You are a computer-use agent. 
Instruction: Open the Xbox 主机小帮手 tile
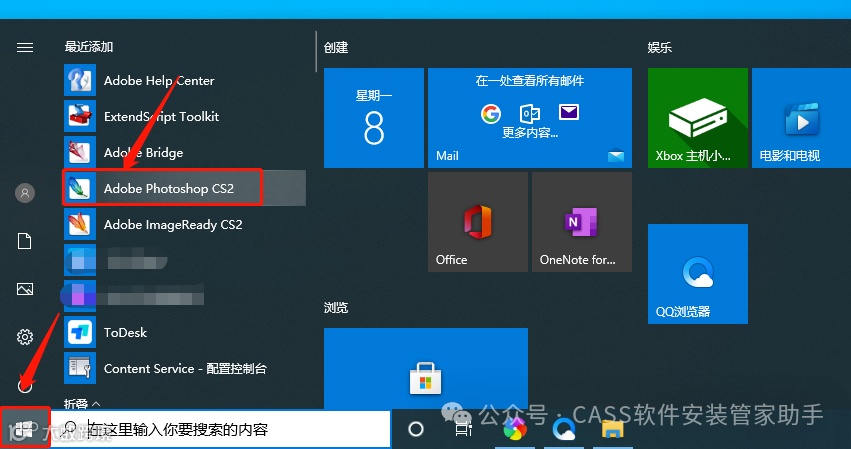697,118
